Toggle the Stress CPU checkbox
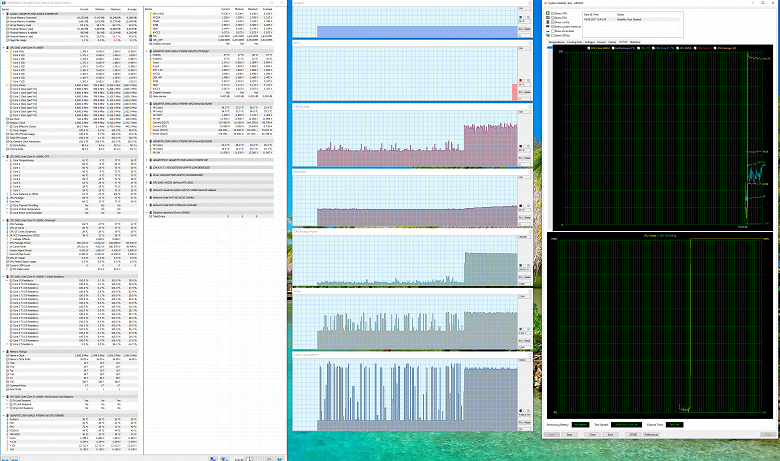Screen dimensions: 780x461 tap(553, 13)
